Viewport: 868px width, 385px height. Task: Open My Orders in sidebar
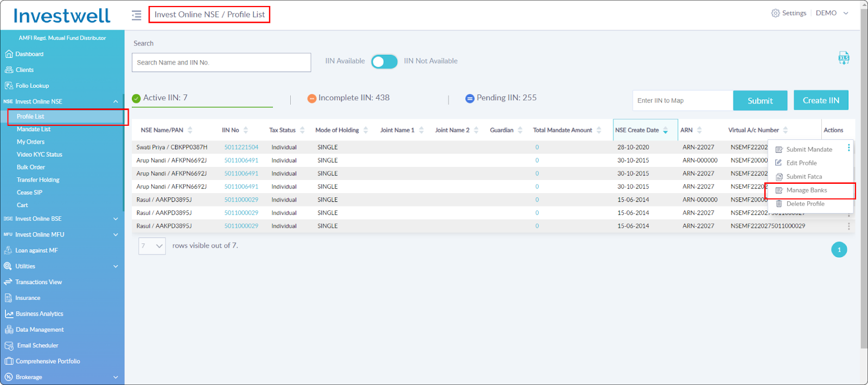(x=30, y=142)
